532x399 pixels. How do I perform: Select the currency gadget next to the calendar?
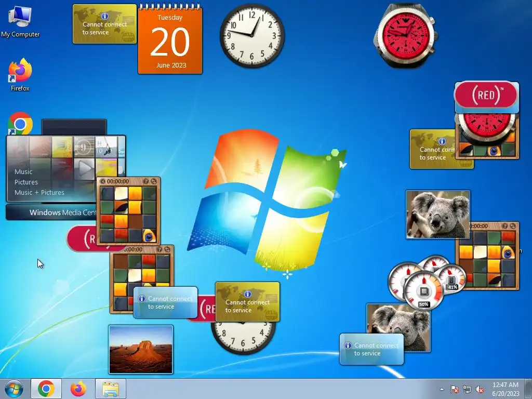click(x=104, y=24)
